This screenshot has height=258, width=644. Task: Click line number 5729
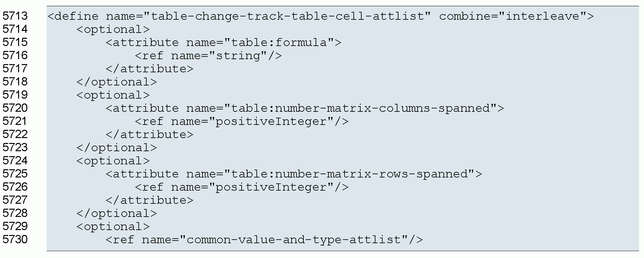click(15, 226)
